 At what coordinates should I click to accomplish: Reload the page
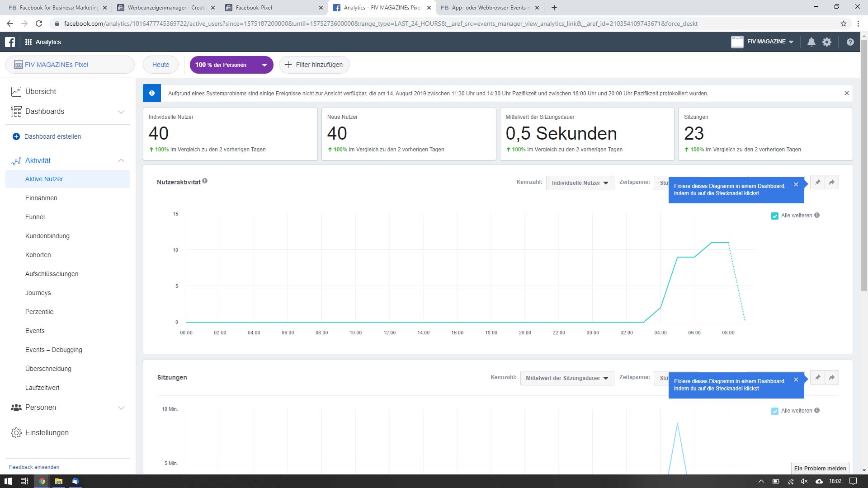pos(39,23)
